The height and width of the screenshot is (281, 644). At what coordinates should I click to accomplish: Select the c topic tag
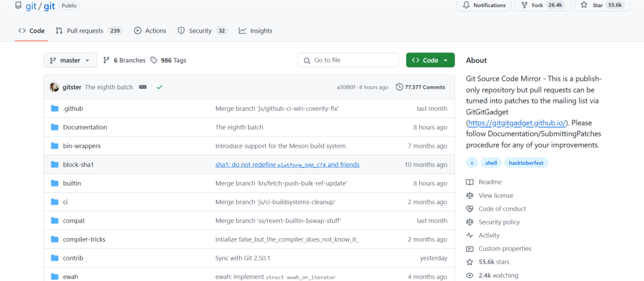click(472, 163)
